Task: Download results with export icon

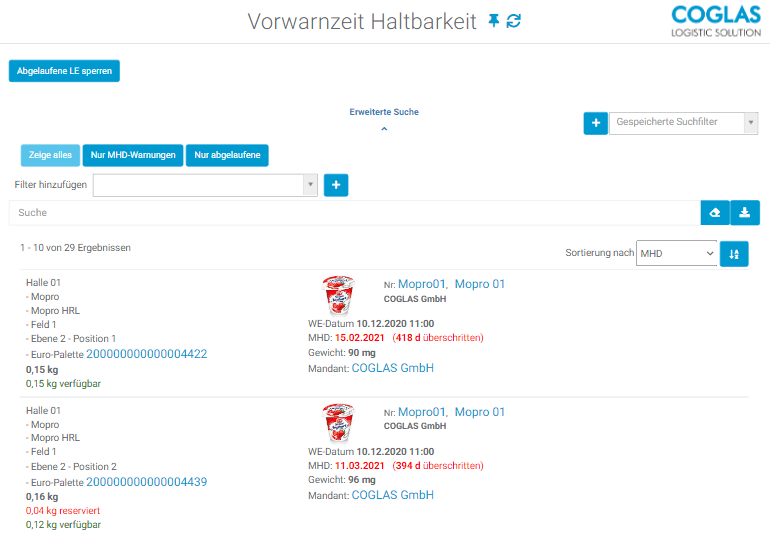Action: [745, 213]
